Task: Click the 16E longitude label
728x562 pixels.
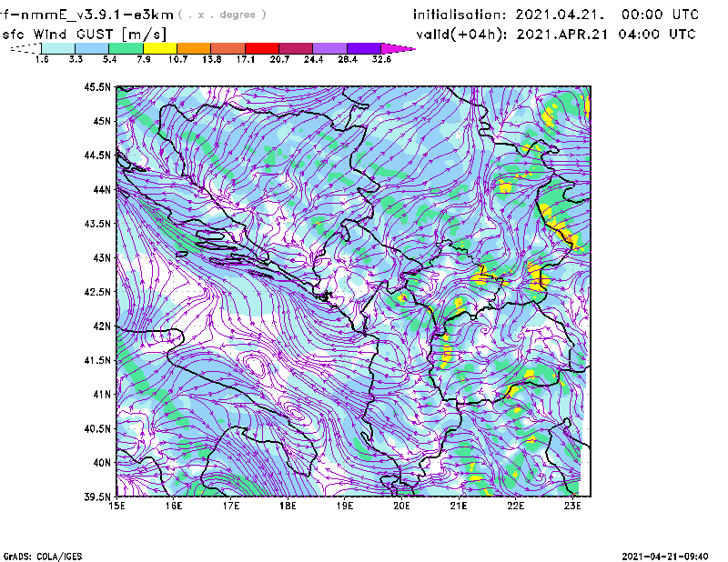Action: coord(174,506)
